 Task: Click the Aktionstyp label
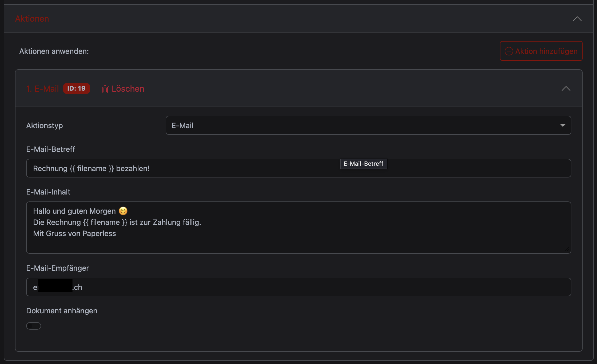click(x=45, y=126)
